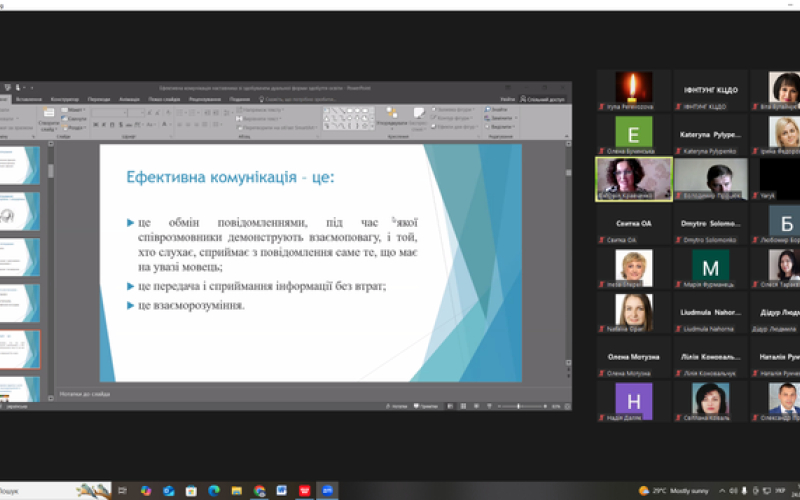The width and height of the screenshot is (800, 500).
Task: Click the Zoom app taskbar icon
Action: [328, 491]
